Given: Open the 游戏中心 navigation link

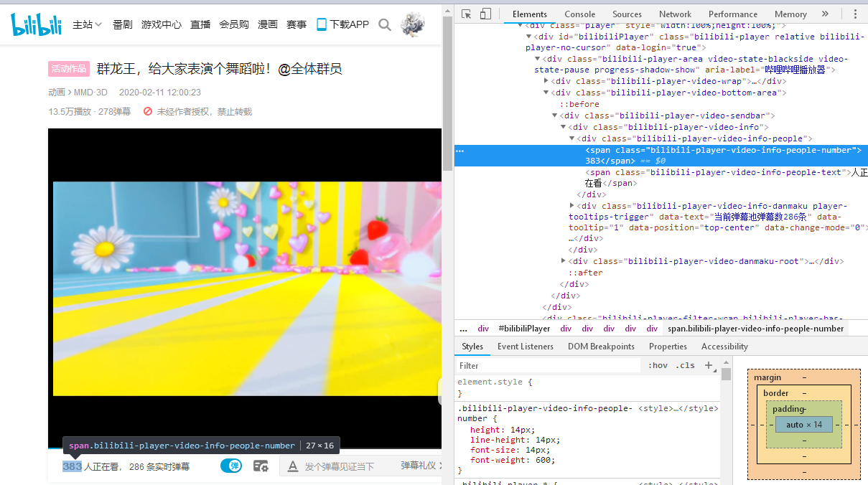Looking at the screenshot, I should click(x=162, y=24).
